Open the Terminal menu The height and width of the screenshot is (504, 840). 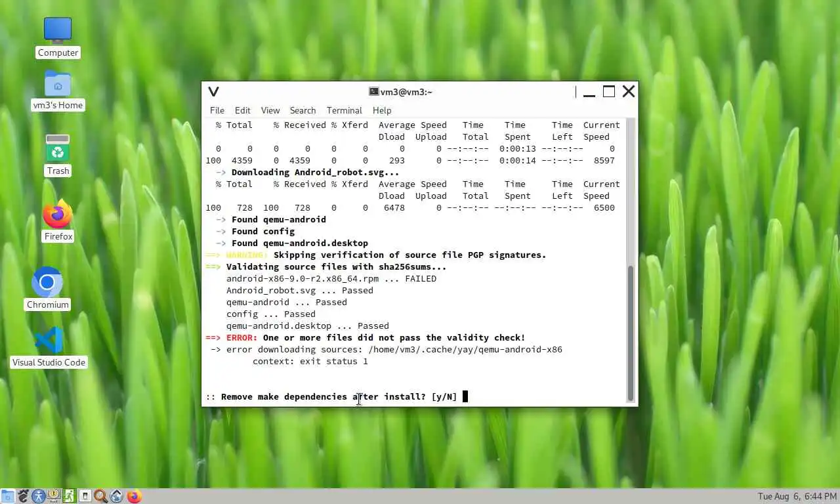click(x=345, y=110)
